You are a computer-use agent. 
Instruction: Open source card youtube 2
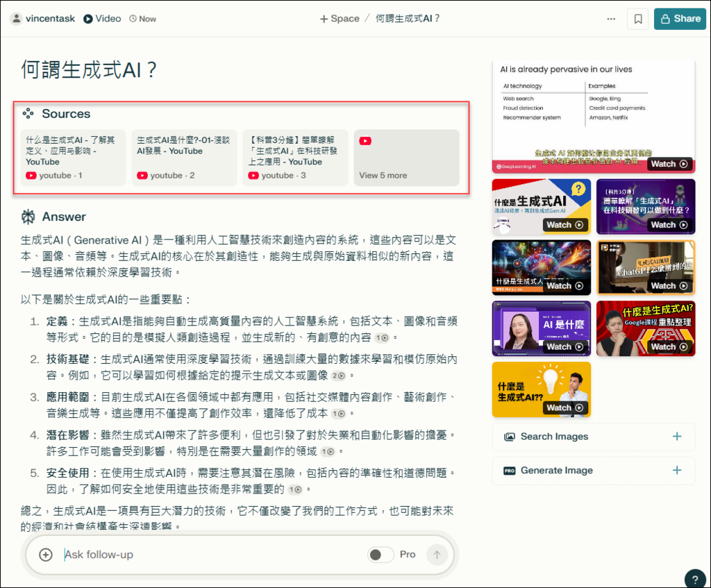click(184, 158)
